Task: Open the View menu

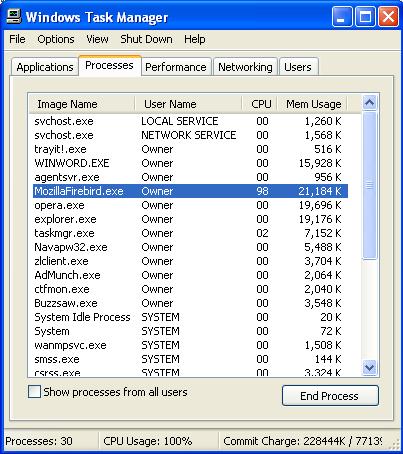Action: [x=97, y=39]
